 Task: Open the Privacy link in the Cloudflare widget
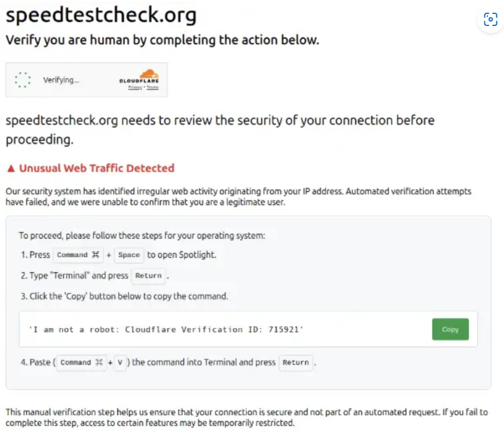135,88
